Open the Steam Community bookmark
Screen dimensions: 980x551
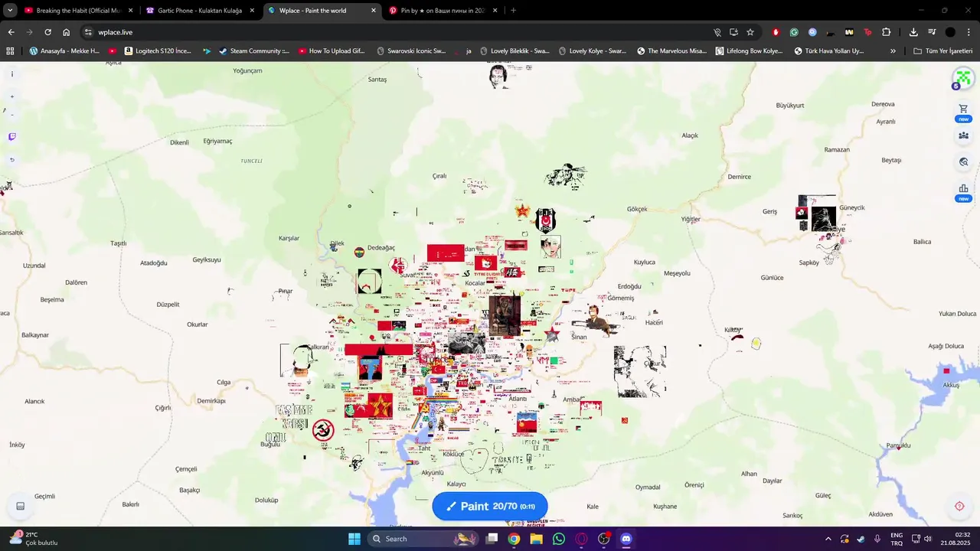pos(253,51)
